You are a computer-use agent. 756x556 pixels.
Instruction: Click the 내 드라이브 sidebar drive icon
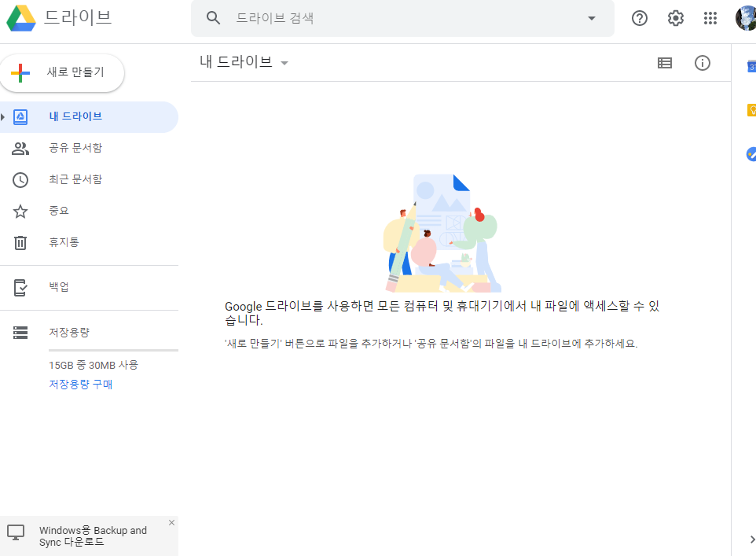[20, 117]
